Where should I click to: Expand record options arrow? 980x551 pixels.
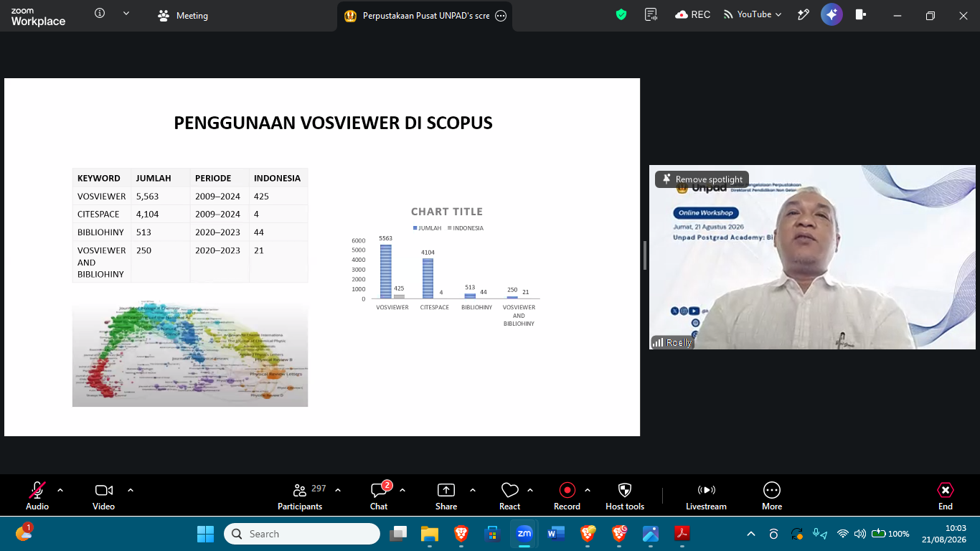pos(588,490)
